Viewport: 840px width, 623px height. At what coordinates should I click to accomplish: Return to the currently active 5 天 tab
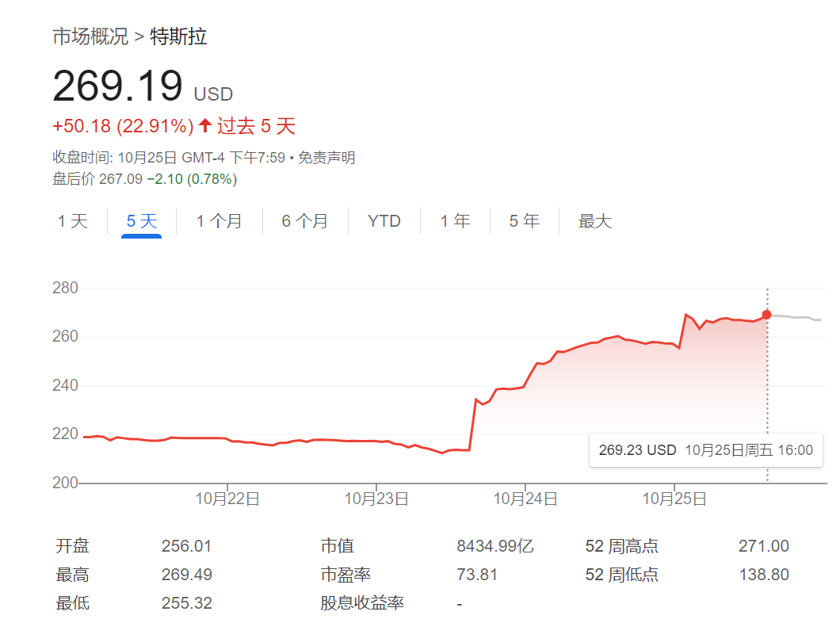pos(140,221)
